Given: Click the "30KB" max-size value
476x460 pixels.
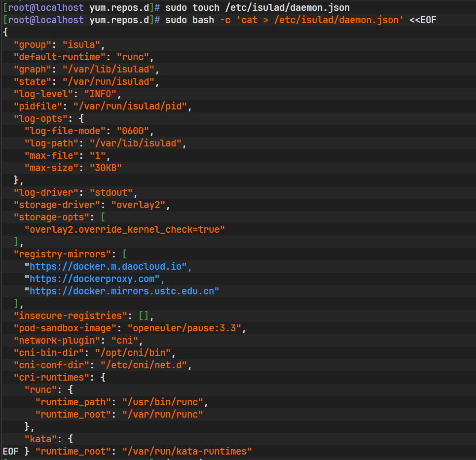Looking at the screenshot, I should pyautogui.click(x=106, y=168).
